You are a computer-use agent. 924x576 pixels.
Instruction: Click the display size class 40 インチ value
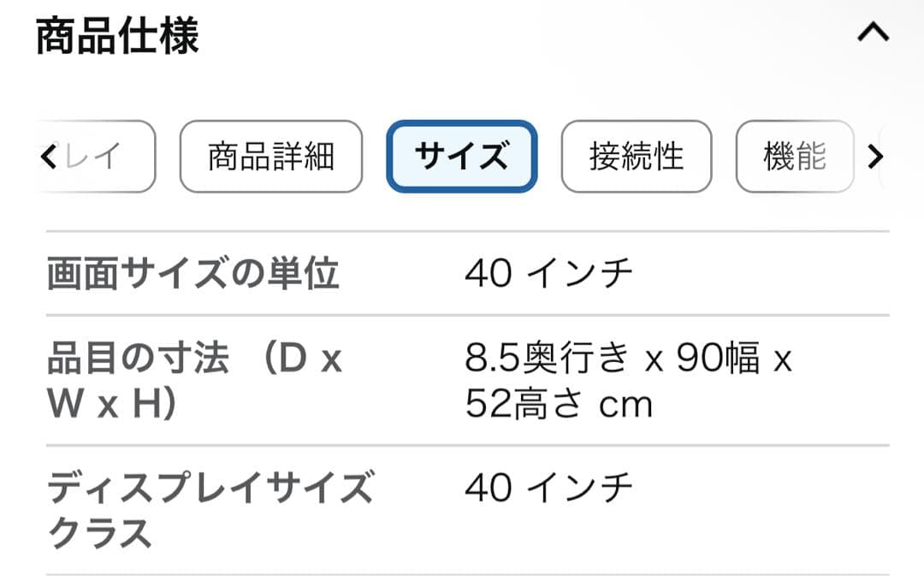point(548,484)
